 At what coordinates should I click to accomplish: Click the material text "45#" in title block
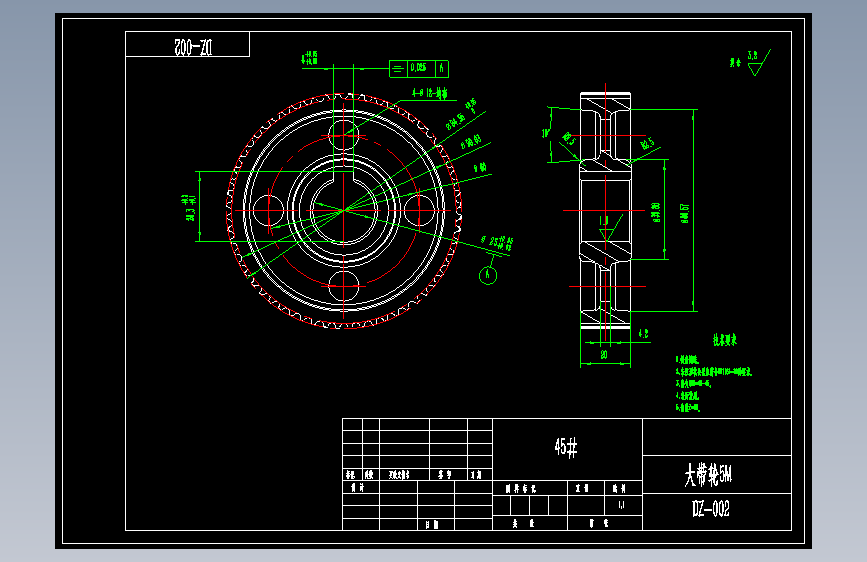coord(566,447)
